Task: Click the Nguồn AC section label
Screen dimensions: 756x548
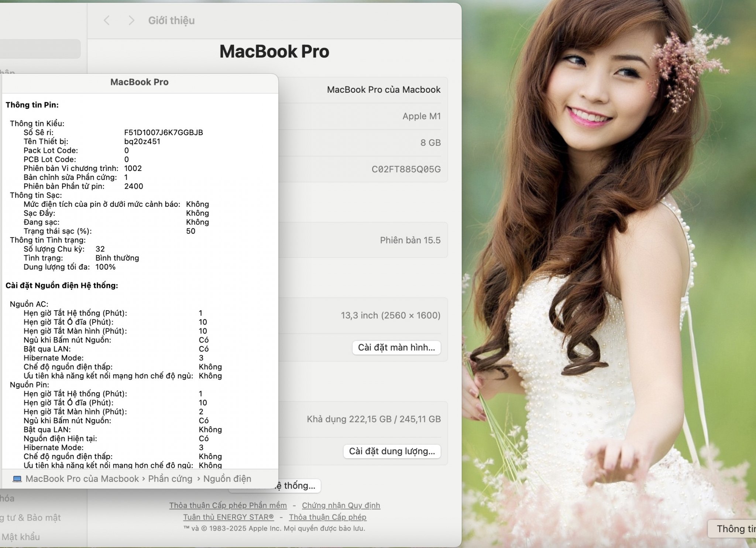Action: (29, 304)
